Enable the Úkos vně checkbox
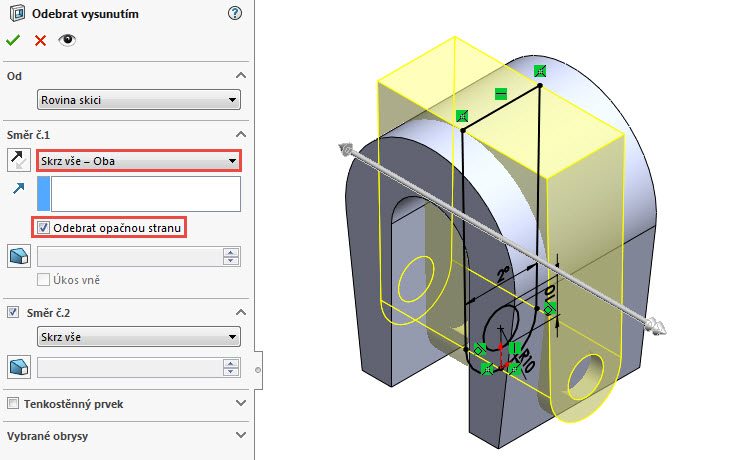This screenshot has height=460, width=750. 43,280
